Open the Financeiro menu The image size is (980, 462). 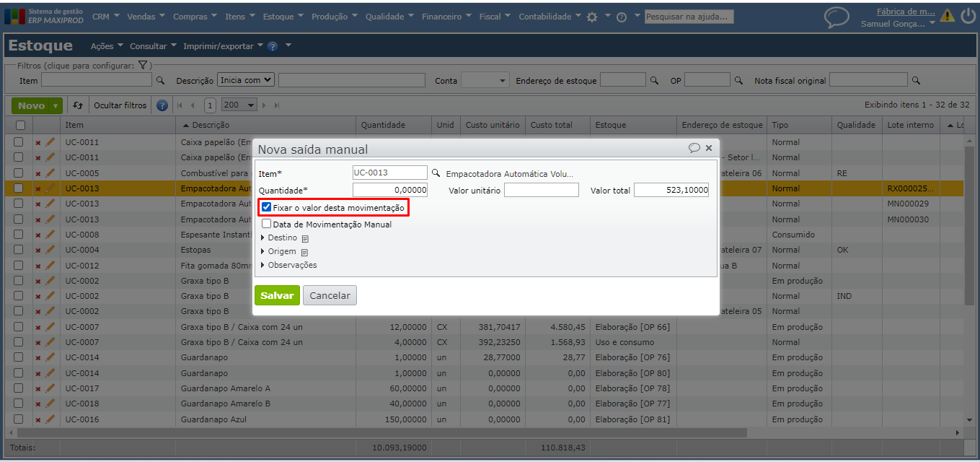point(446,17)
